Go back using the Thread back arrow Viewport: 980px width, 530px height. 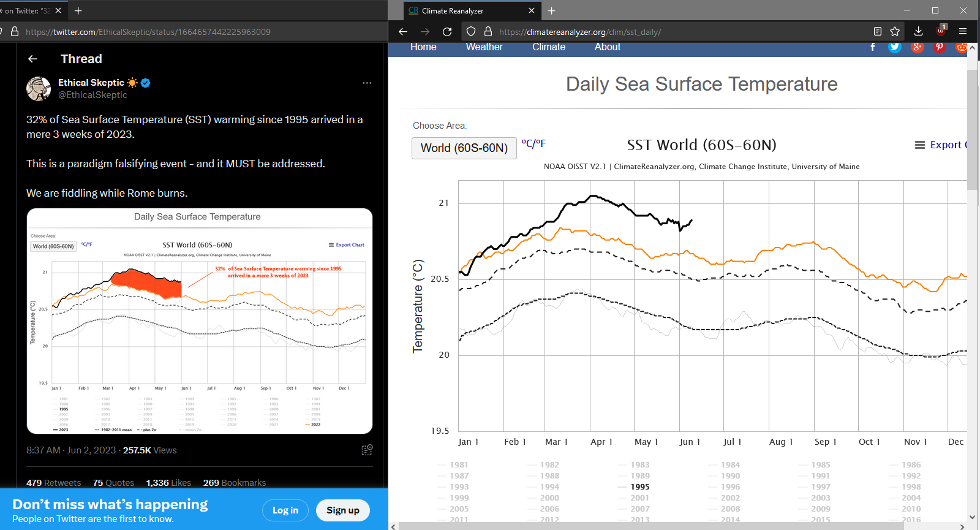pos(33,59)
